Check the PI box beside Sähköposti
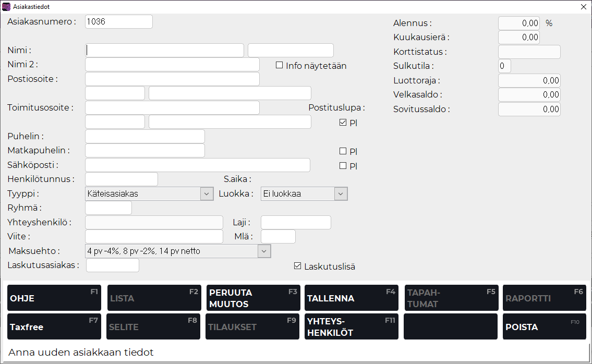The image size is (592, 364). [x=343, y=165]
